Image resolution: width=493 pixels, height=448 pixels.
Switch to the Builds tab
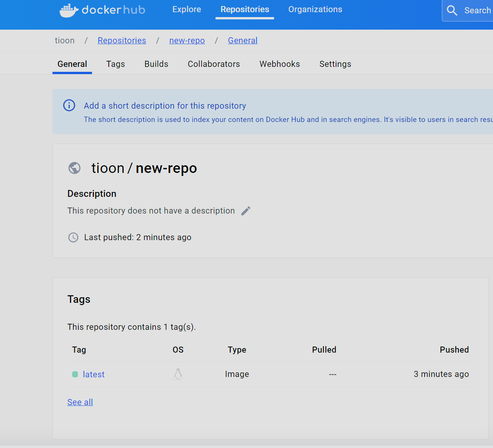point(156,64)
